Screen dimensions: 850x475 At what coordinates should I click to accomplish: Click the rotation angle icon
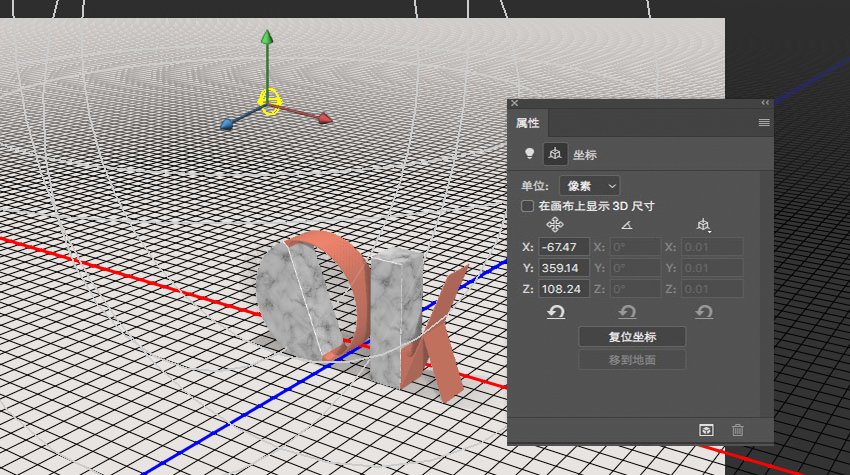coord(627,225)
